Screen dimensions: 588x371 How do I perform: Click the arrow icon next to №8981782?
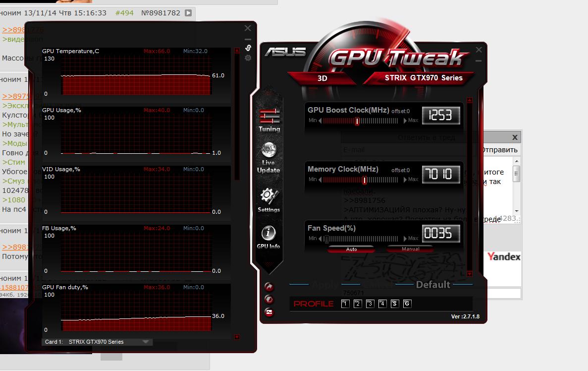coord(188,13)
